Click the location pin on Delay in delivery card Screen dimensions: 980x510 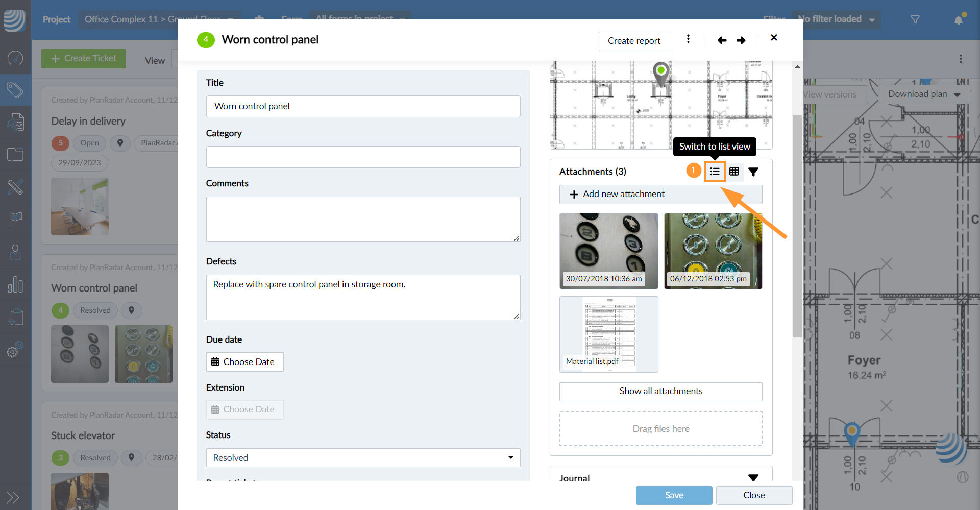click(120, 143)
